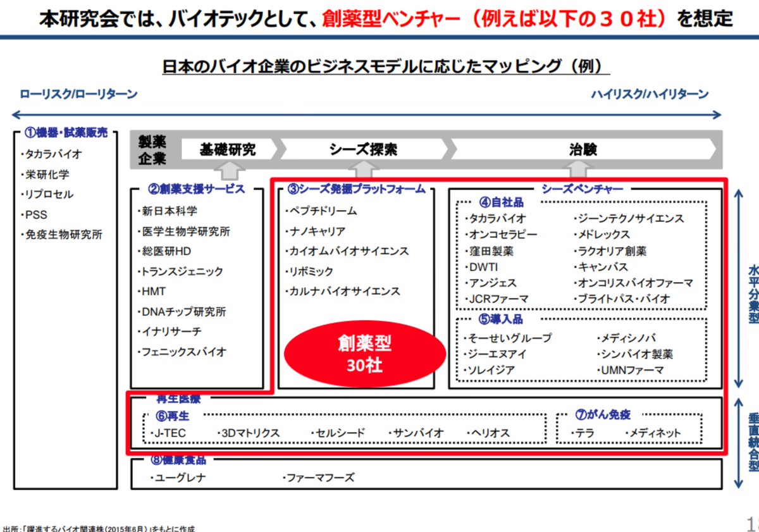The width and height of the screenshot is (759, 532).
Task: Click タカラバイオ under 自社品
Action: (494, 219)
